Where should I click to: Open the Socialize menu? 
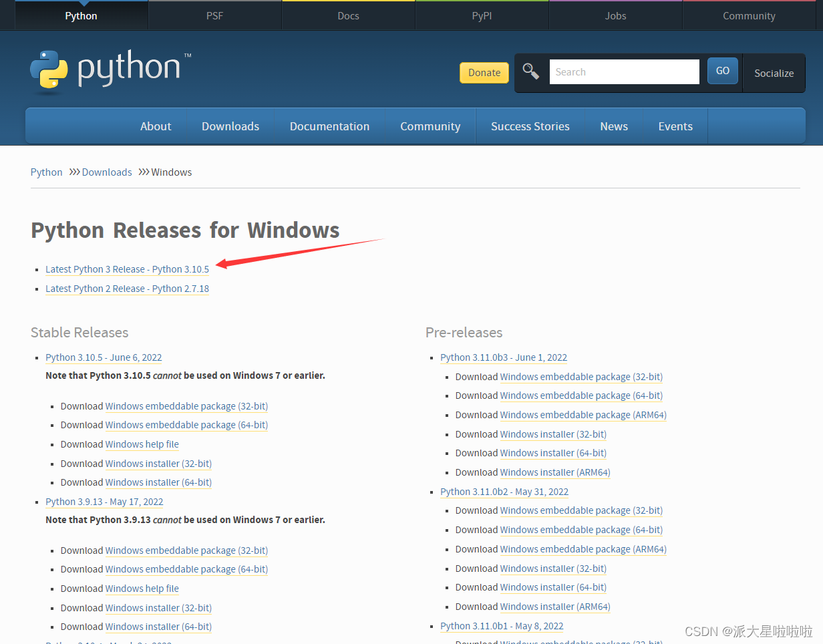click(x=774, y=73)
